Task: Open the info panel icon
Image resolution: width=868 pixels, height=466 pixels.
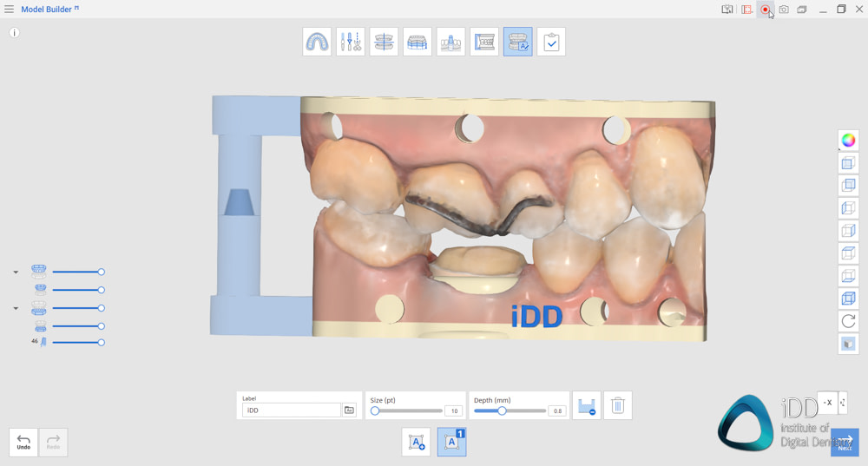Action: pyautogui.click(x=15, y=33)
